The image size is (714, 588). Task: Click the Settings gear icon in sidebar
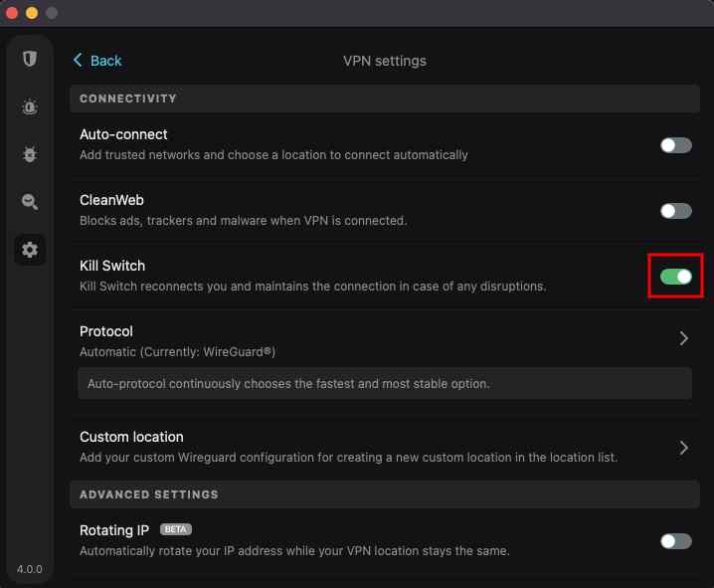point(30,250)
